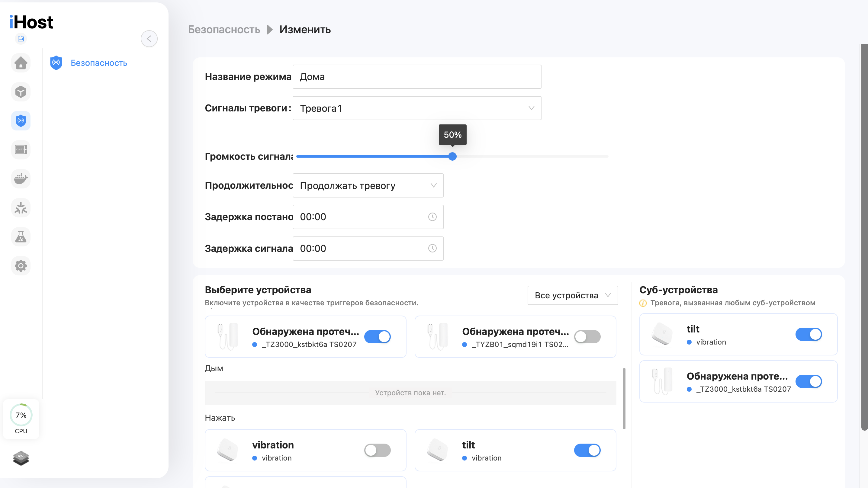This screenshot has height=488, width=868.
Task: Click the tilt sensor image in sub-devices
Action: coord(662,334)
